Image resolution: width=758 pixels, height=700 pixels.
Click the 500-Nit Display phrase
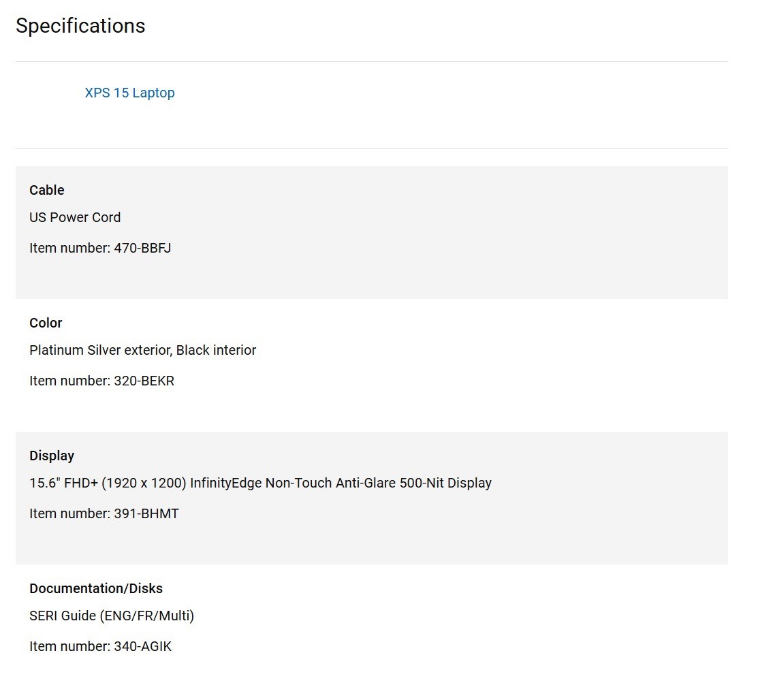(x=445, y=483)
